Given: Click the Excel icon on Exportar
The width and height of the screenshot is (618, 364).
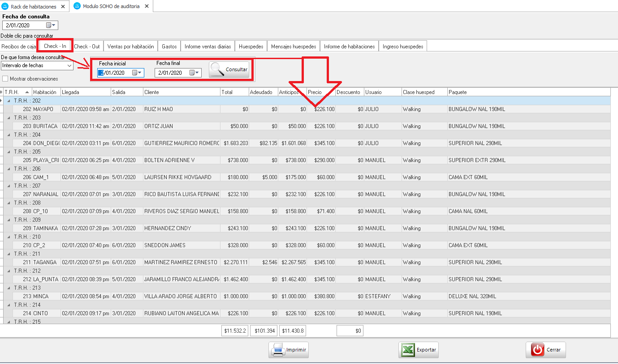Looking at the screenshot, I should pyautogui.click(x=408, y=350).
